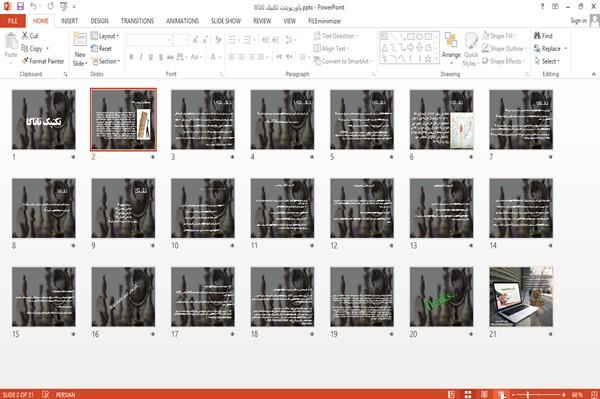
Task: Click Fit slide to window icon
Action: [594, 394]
